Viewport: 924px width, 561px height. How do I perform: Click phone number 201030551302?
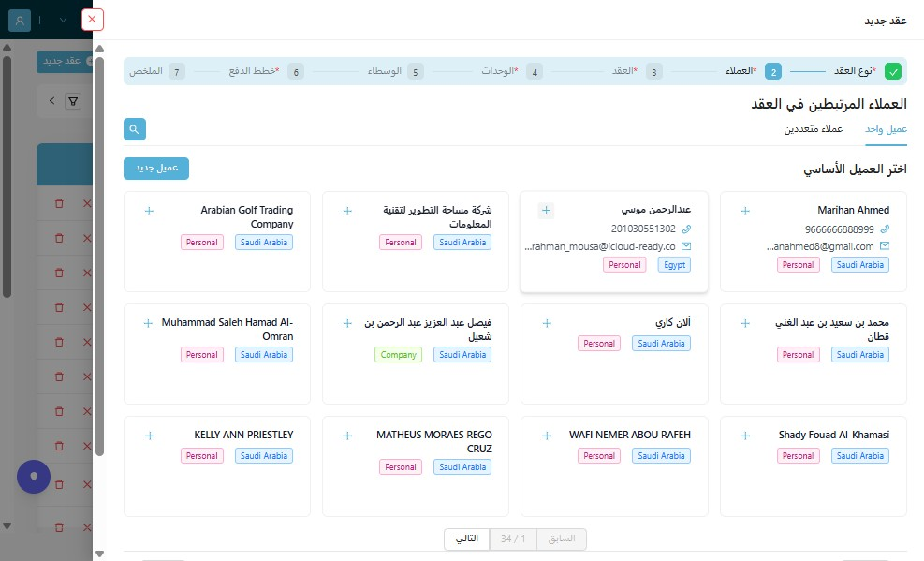click(x=643, y=229)
